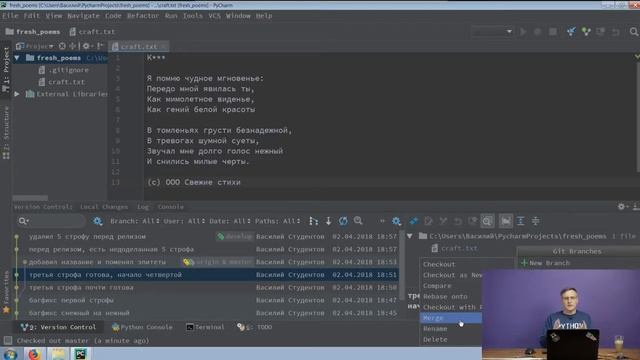The width and height of the screenshot is (640, 360).
Task: Open the VCS menu
Action: (x=214, y=16)
